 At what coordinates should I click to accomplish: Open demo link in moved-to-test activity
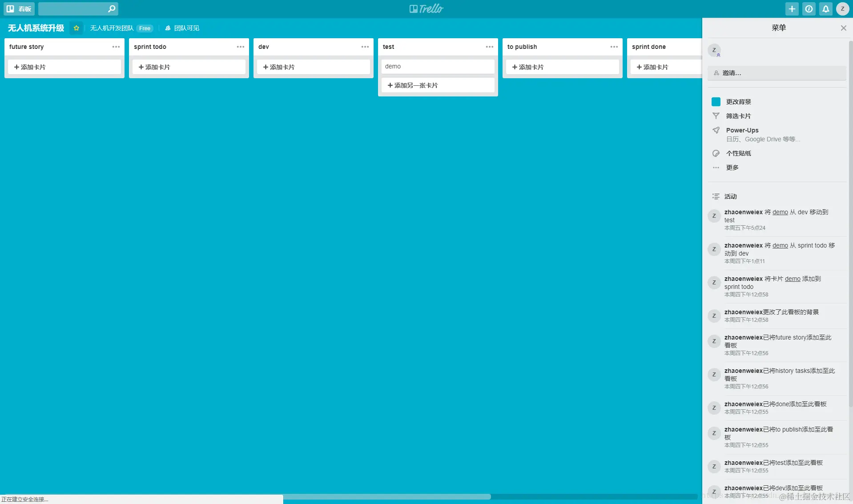click(x=780, y=212)
